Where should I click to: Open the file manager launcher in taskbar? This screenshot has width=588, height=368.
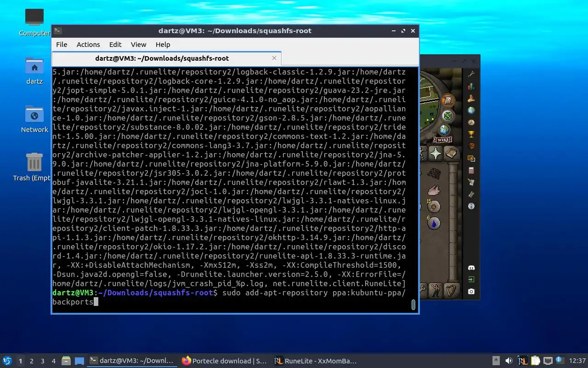pyautogui.click(x=66, y=361)
